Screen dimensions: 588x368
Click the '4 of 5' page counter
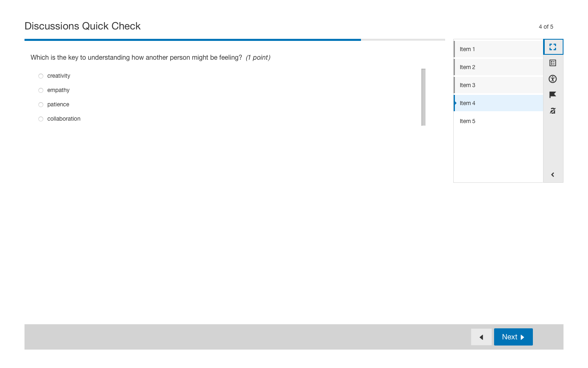tap(546, 27)
